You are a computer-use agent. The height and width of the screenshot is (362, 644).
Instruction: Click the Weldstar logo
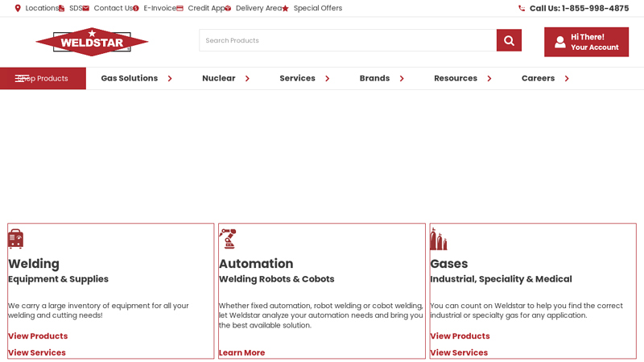click(x=92, y=42)
